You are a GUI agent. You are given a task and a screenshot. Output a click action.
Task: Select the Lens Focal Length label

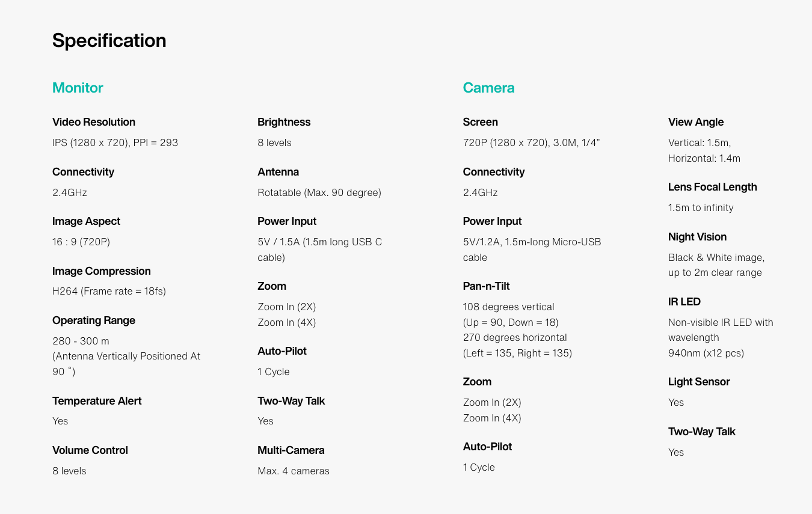tap(713, 187)
